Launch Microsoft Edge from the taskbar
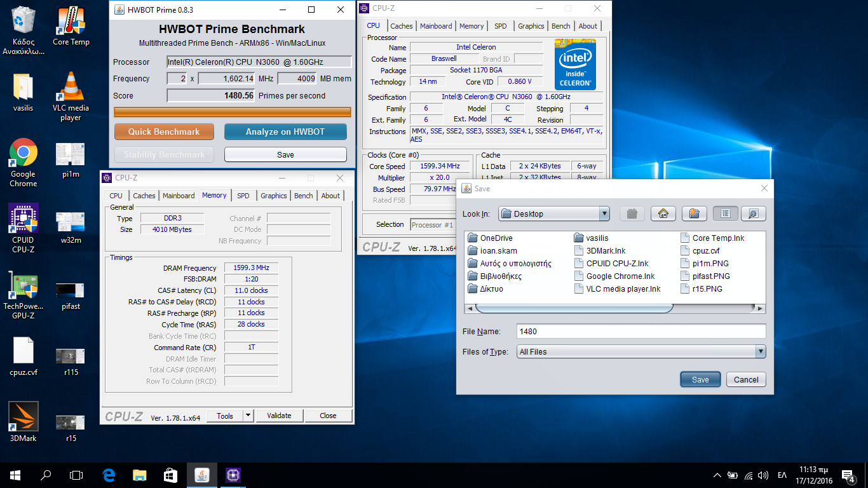The image size is (868, 488). click(109, 475)
